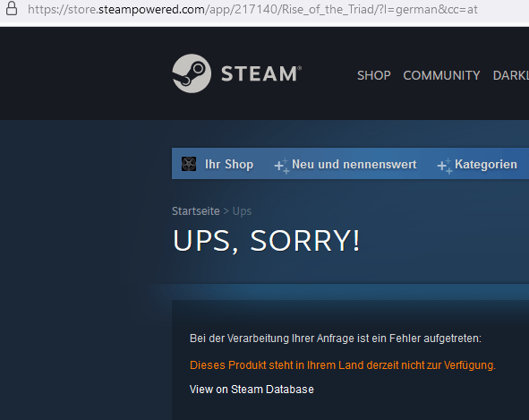529x420 pixels.
Task: Expand the Neu und nennenswert dropdown
Action: click(354, 165)
